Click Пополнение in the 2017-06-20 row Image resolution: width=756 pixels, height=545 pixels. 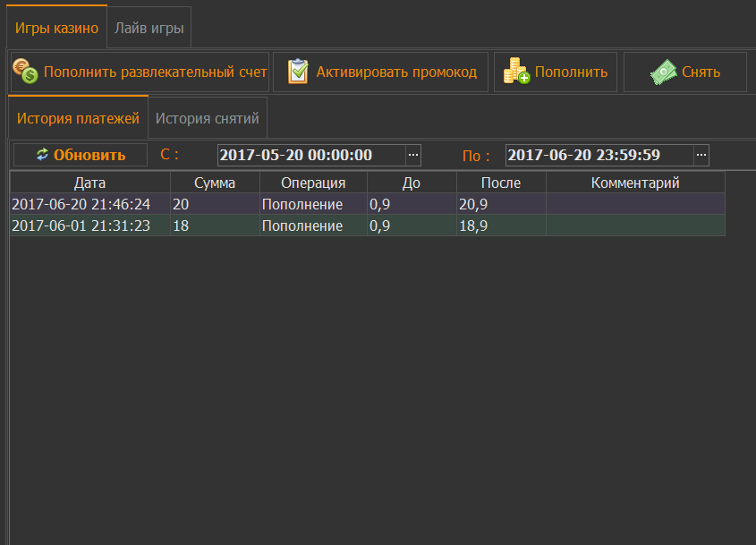[313, 204]
